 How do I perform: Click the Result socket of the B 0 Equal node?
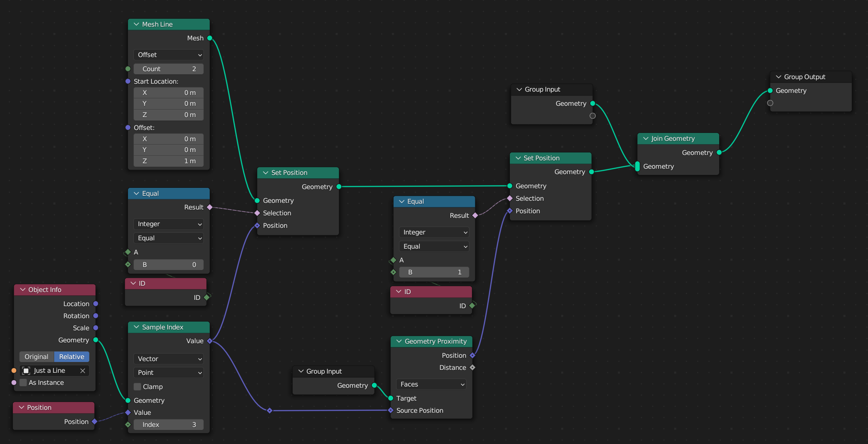click(210, 207)
